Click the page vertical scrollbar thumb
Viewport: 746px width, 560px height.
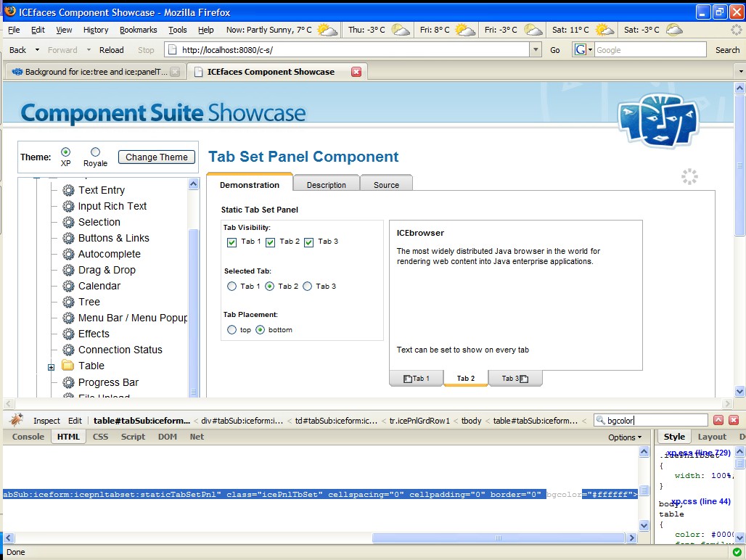(x=739, y=165)
